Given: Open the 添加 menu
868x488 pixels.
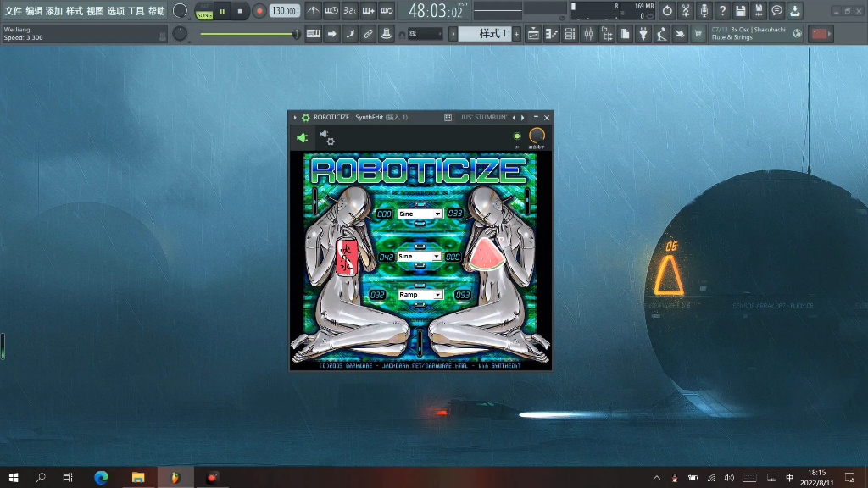Looking at the screenshot, I should (54, 11).
